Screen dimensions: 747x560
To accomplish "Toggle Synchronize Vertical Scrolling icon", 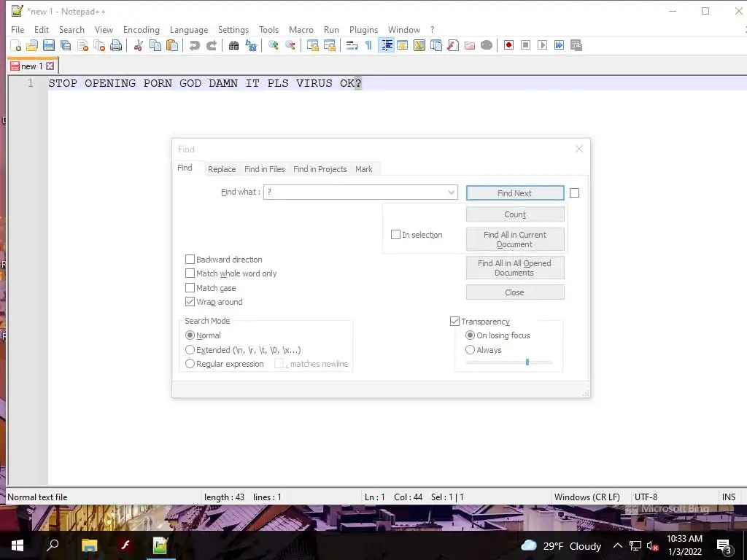I will pos(312,45).
